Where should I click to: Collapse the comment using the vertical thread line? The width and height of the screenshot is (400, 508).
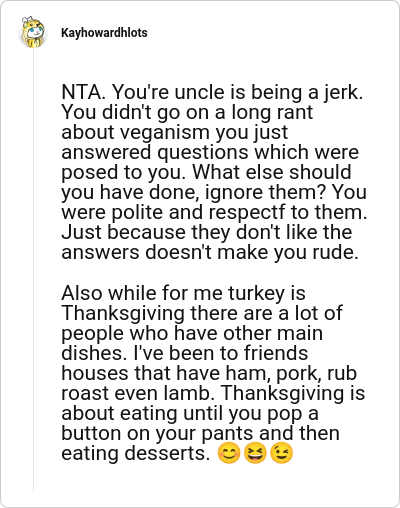pyautogui.click(x=33, y=270)
